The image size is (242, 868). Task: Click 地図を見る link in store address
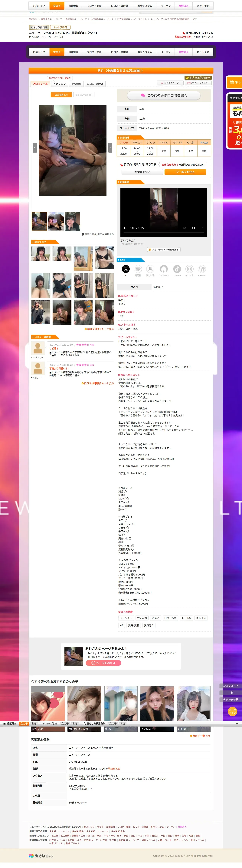click(114, 769)
